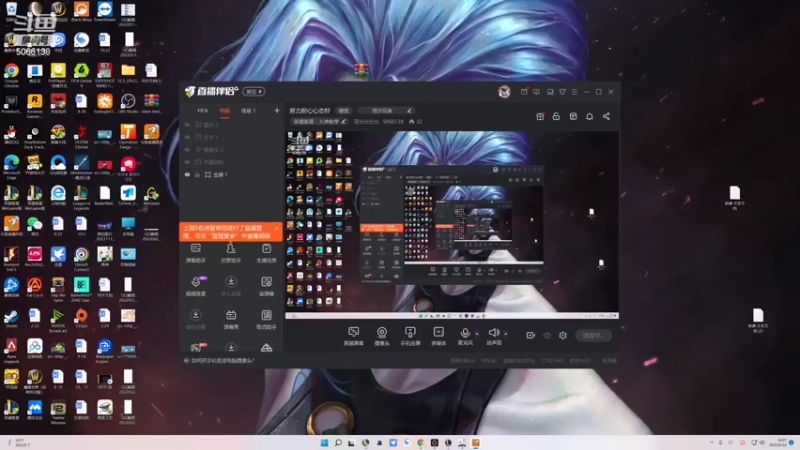Open the mail messages icon in title bar
Image resolution: width=800 pixels, height=450 pixels.
tap(524, 92)
